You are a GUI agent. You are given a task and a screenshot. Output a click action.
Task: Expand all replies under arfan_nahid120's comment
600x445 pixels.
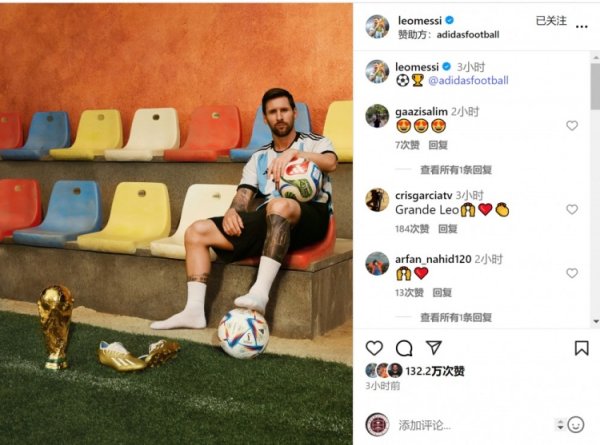[x=456, y=317]
